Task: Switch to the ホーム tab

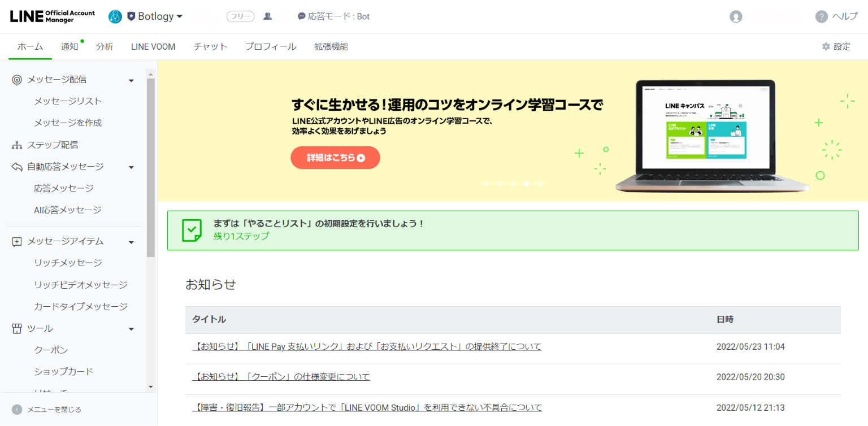Action: (x=30, y=46)
